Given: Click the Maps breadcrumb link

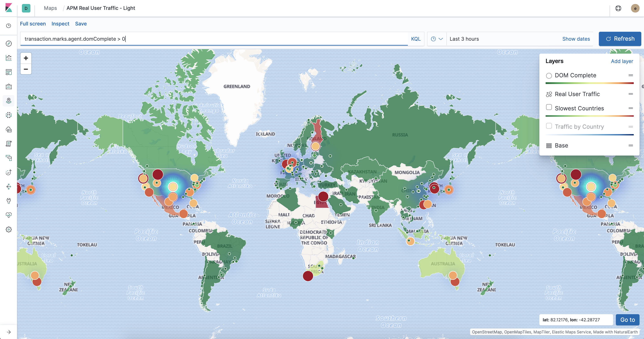Looking at the screenshot, I should tap(50, 8).
